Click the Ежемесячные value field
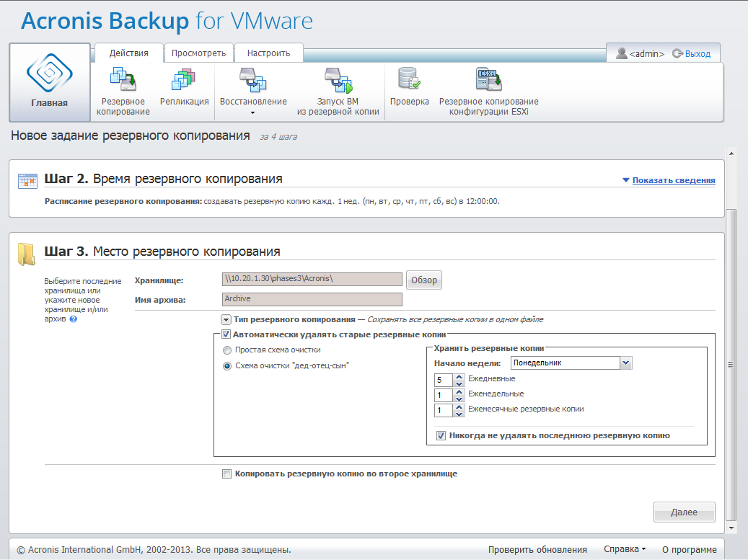748x560 pixels. (x=444, y=410)
